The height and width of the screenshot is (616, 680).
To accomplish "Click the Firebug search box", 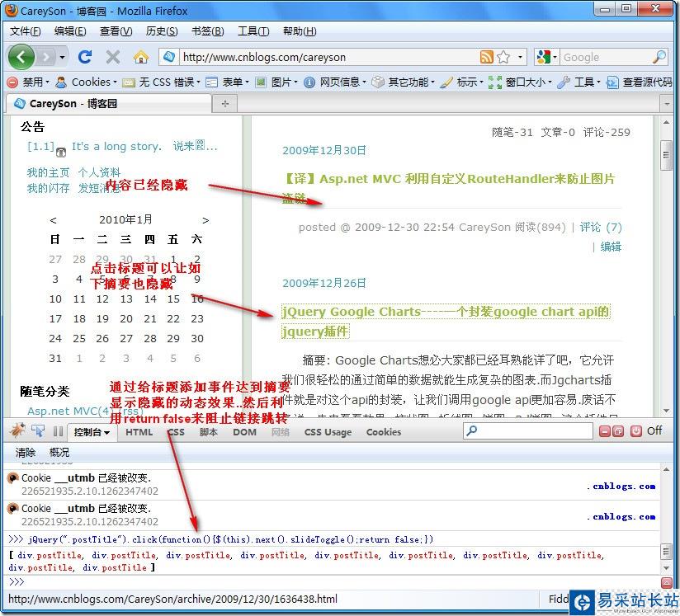I will [x=528, y=431].
